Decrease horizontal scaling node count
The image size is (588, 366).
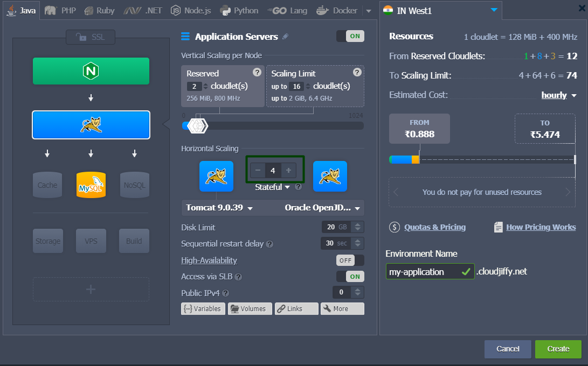(x=258, y=171)
